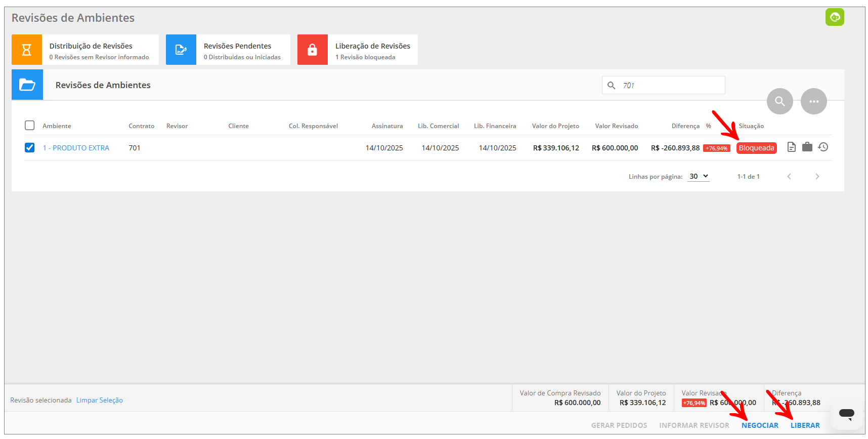The height and width of the screenshot is (439, 868).
Task: Open the Liberação de Revisões card
Action: [372, 50]
